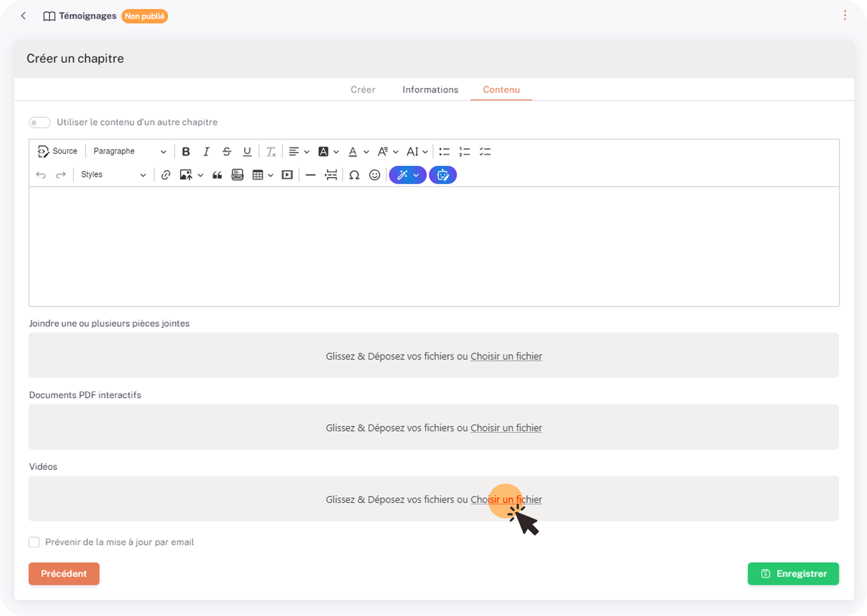Switch to the Informations tab
The image size is (867, 616).
[430, 90]
